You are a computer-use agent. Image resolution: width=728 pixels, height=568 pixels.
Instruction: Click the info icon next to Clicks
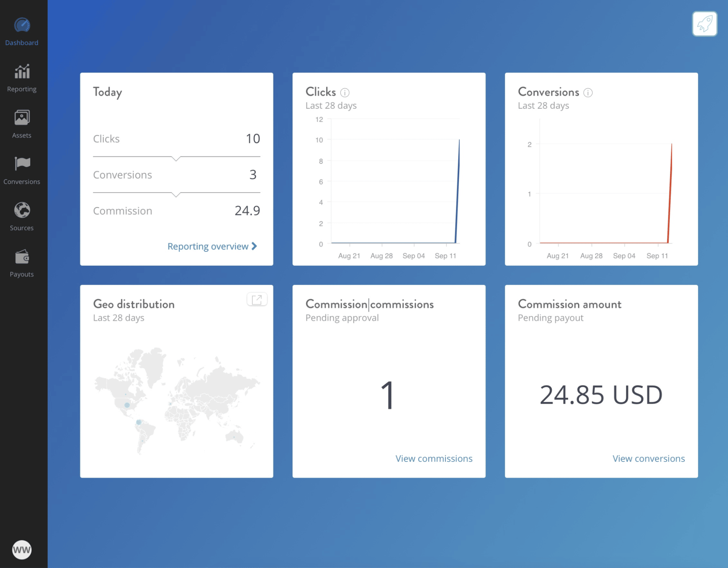click(344, 92)
